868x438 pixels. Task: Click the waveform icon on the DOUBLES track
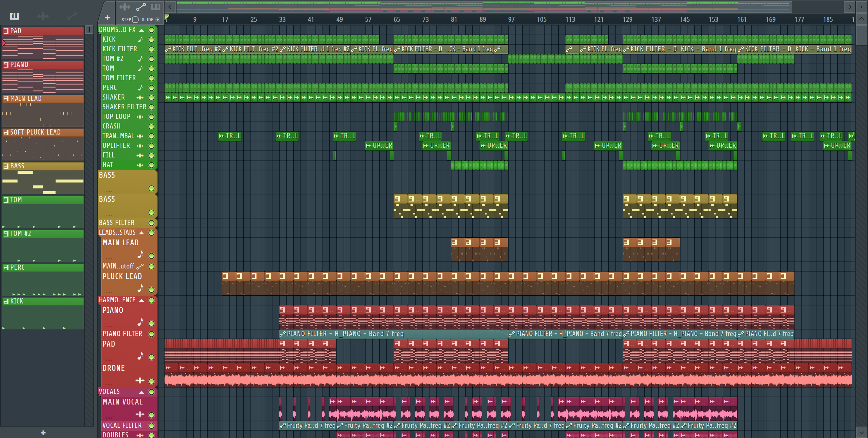(x=140, y=435)
